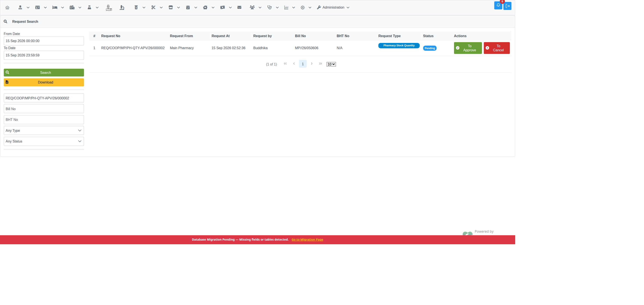Click the To Date input field
644x305 pixels.
(44, 55)
